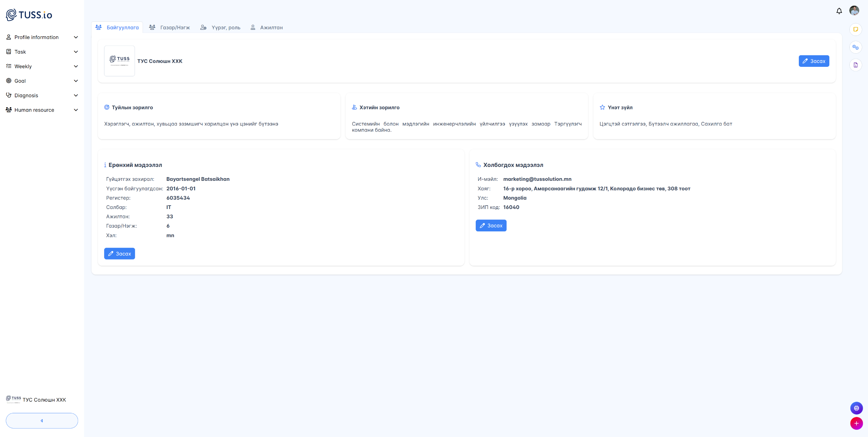The height and width of the screenshot is (437, 868).
Task: Open the purple document icon
Action: click(x=855, y=65)
